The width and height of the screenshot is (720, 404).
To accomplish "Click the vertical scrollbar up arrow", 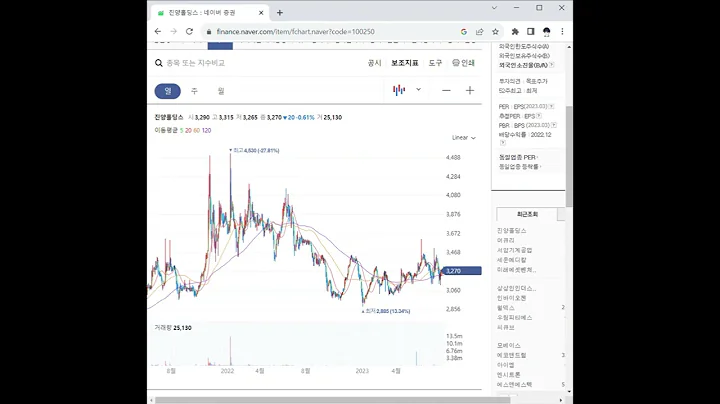I will (569, 47).
